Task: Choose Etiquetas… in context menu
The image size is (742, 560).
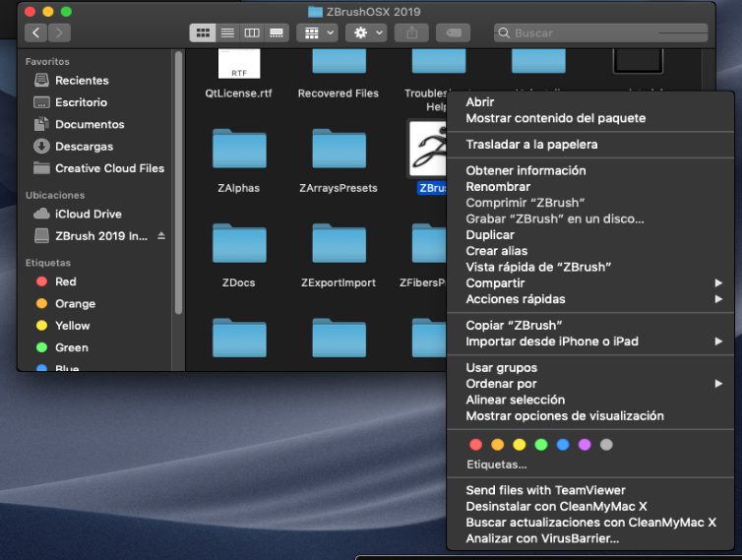Action: (496, 465)
